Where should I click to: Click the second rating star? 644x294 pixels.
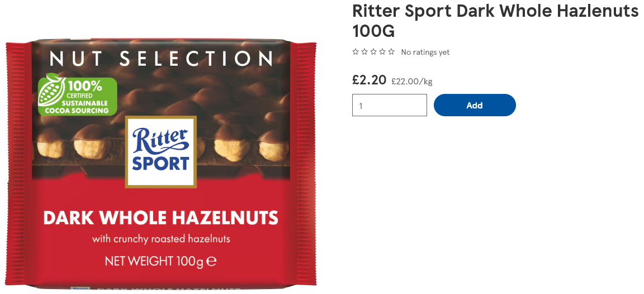[x=364, y=52]
